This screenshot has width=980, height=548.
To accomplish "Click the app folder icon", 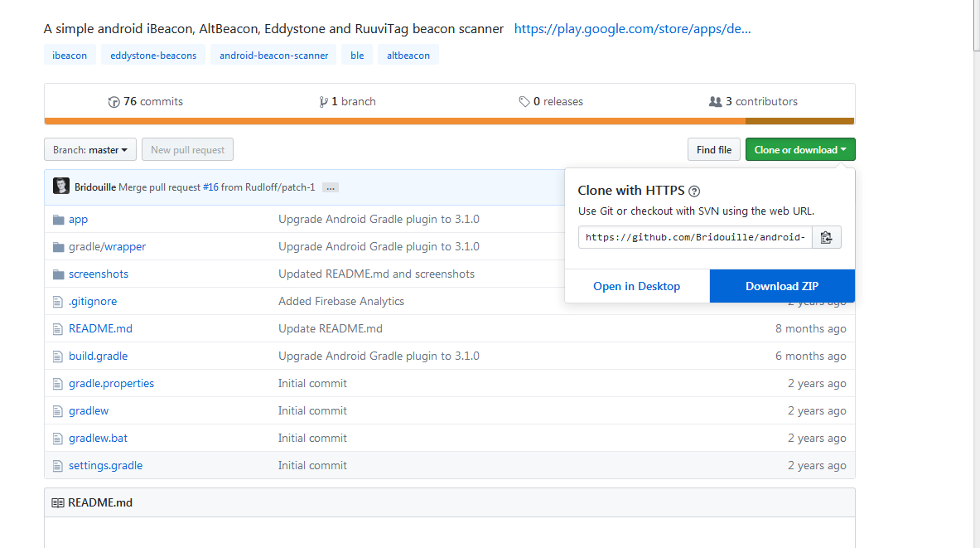I will click(58, 220).
